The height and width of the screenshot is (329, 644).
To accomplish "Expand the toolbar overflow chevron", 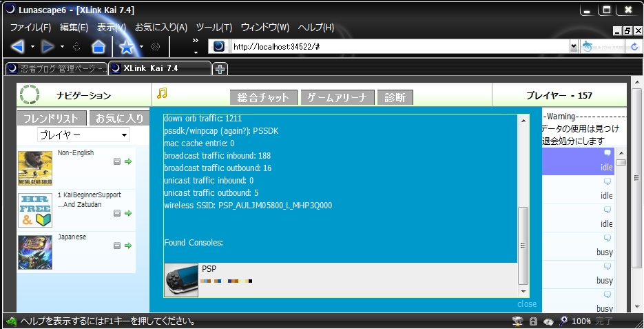I will tap(196, 40).
